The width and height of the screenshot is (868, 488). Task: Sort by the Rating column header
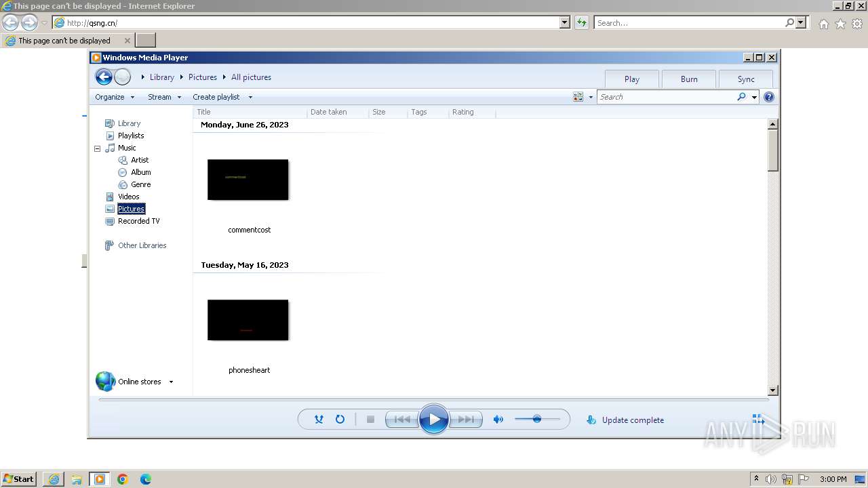tap(472, 112)
